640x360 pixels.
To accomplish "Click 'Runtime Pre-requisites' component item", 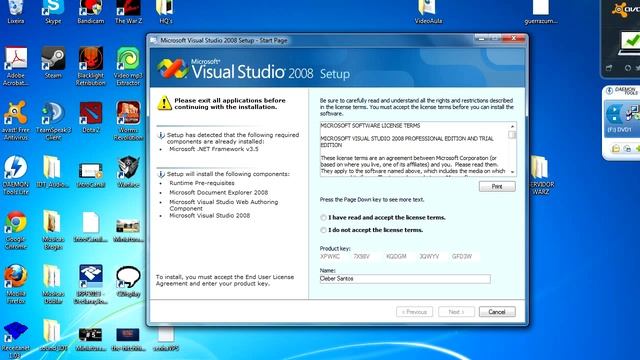I will 202,183.
